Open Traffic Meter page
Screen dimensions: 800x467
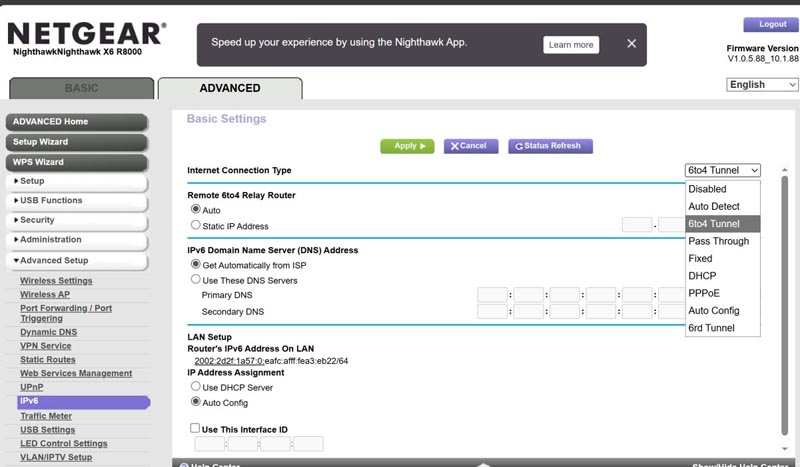pyautogui.click(x=46, y=416)
